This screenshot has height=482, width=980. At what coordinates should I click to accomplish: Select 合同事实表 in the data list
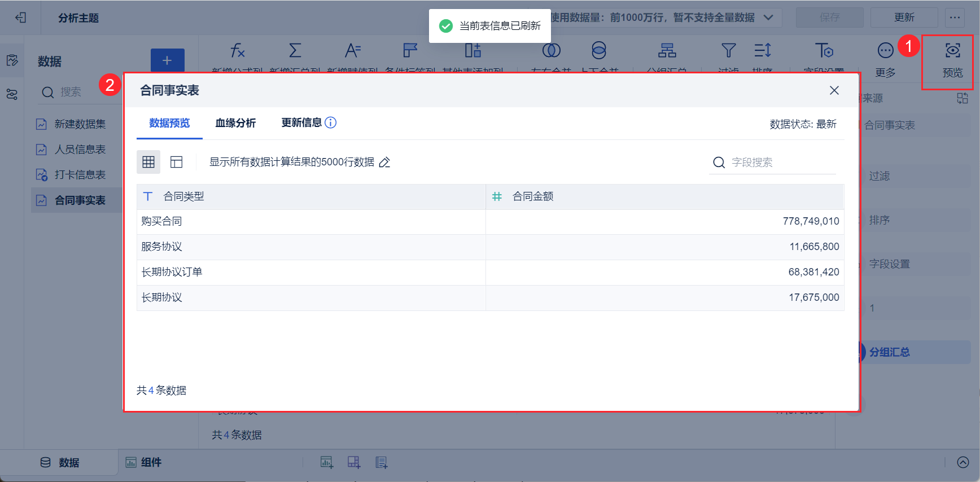click(76, 200)
